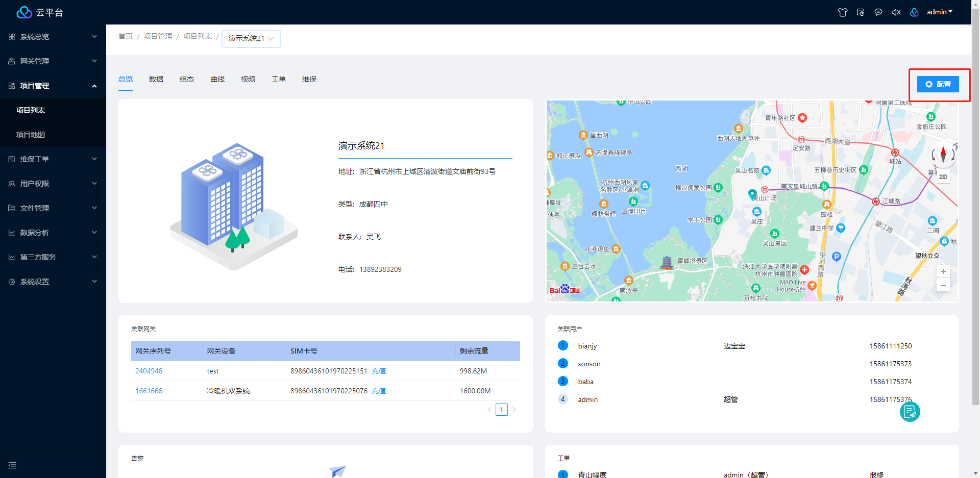Go to 首页 breadcrumb
Image resolution: width=980 pixels, height=478 pixels.
pyautogui.click(x=126, y=36)
